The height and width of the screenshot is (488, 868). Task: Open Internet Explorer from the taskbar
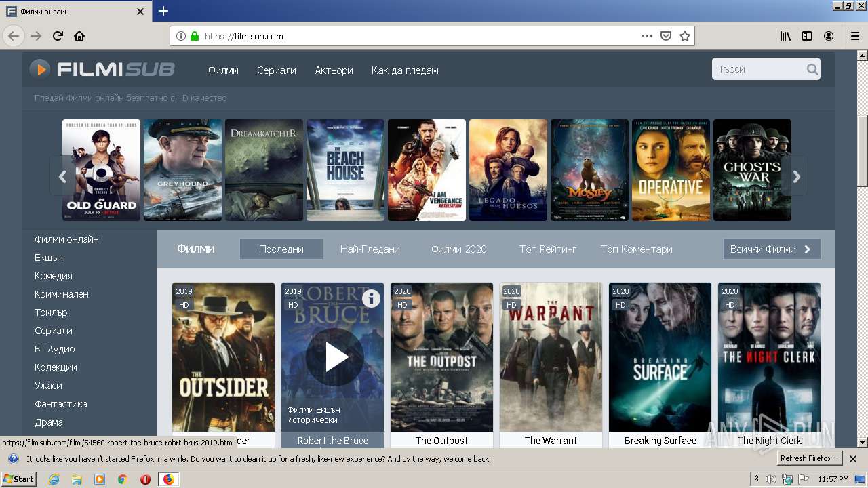(54, 479)
